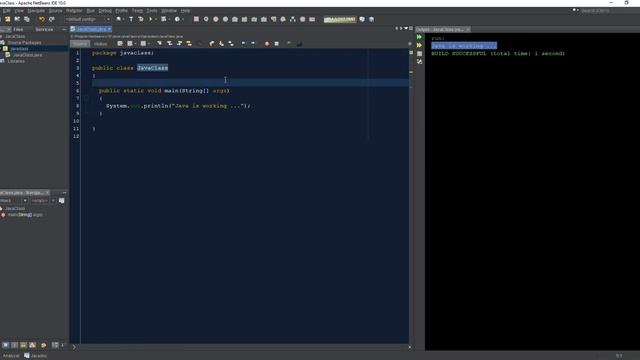640x360 pixels.
Task: Click the highlighted 'Java is working' output line
Action: click(464, 46)
